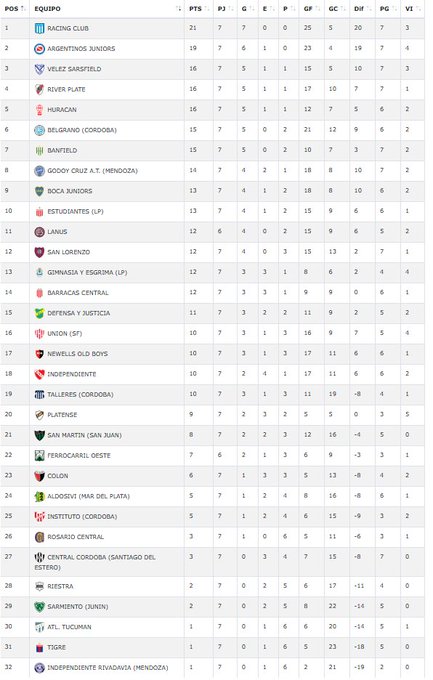Click the Colon crest icon
Screen dimensions: 433x680
39,476
